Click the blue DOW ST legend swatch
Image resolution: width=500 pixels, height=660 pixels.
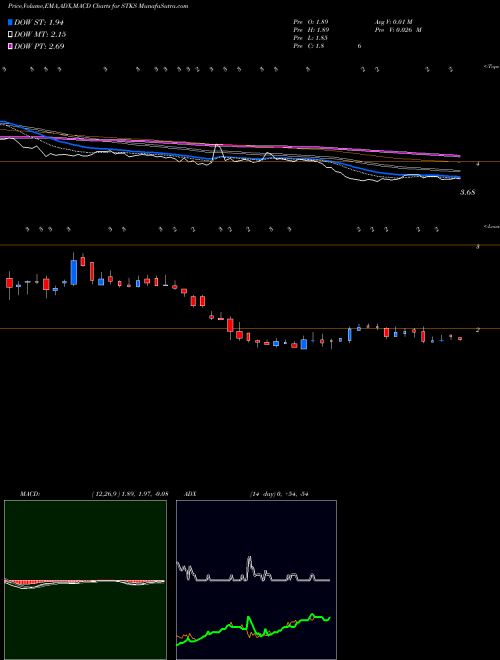10,22
